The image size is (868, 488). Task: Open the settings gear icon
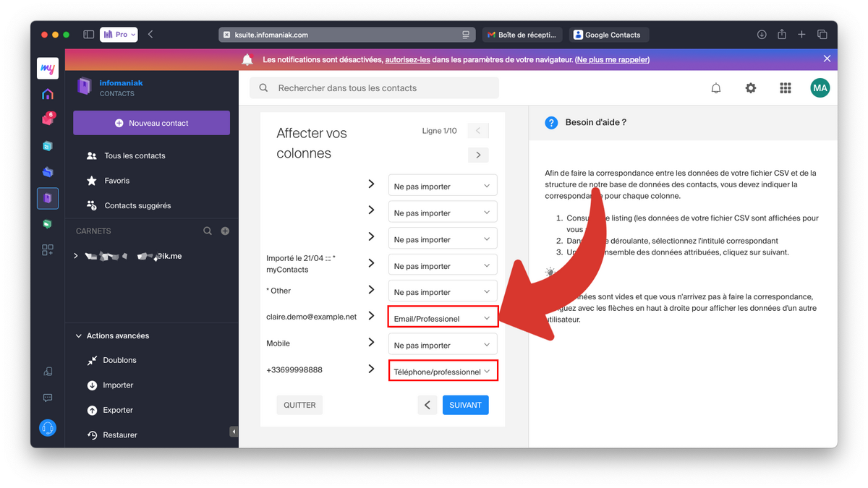click(751, 88)
